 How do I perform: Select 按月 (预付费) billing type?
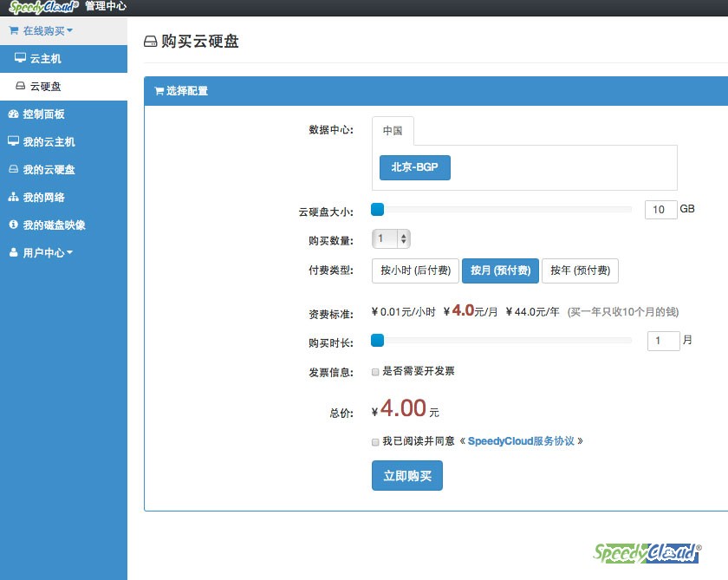click(x=500, y=270)
